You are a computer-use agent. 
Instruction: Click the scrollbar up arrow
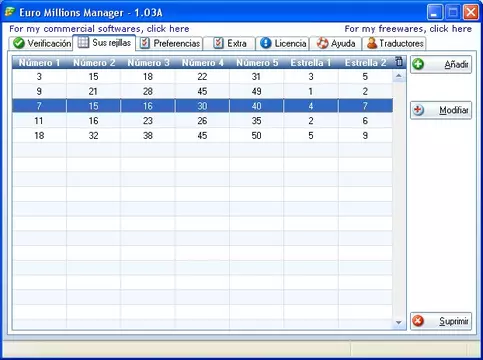pos(399,76)
